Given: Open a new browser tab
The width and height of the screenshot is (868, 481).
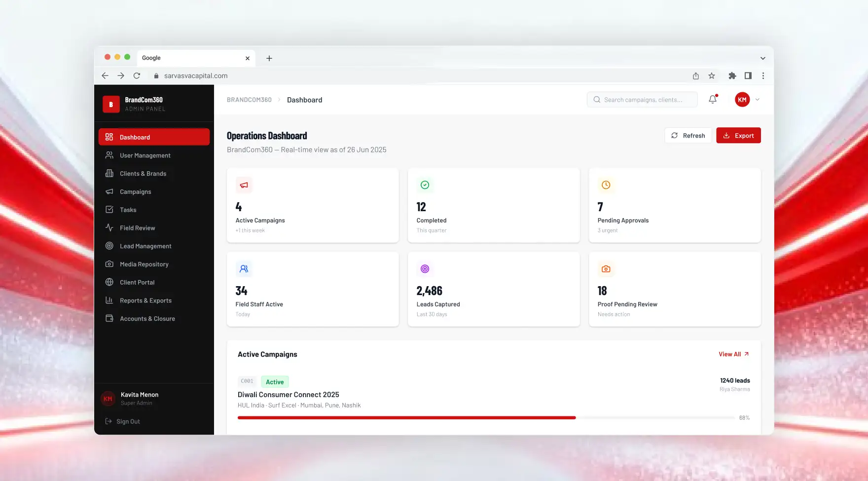Looking at the screenshot, I should [269, 58].
